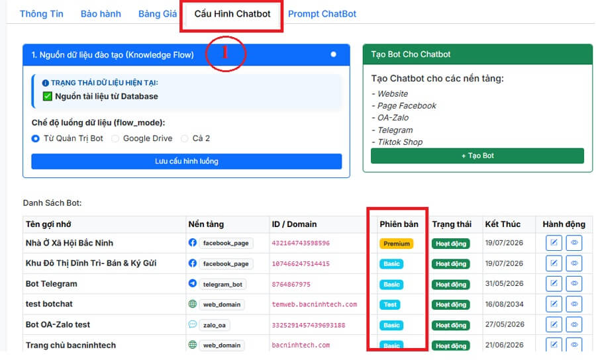Click ID 432164743598596
596x364 pixels.
click(x=301, y=243)
